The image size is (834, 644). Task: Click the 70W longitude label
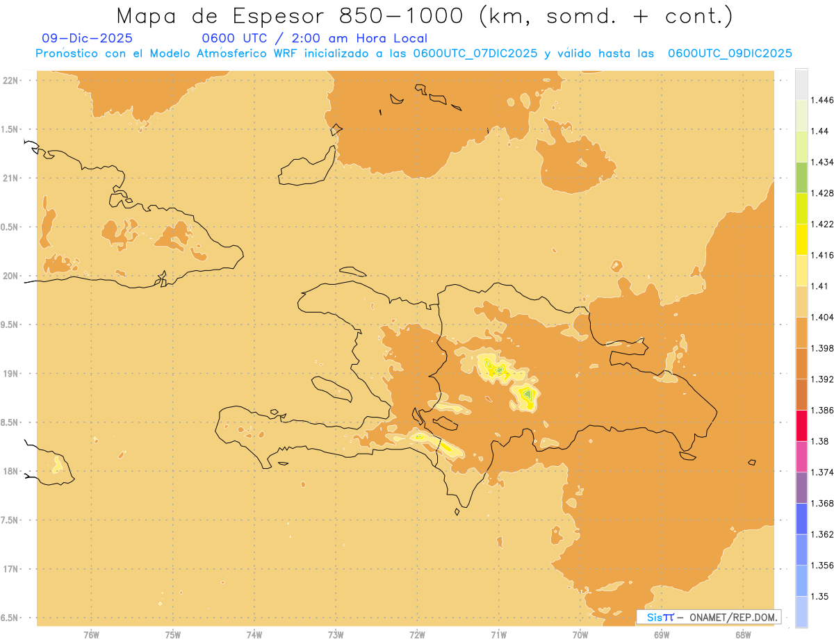(580, 635)
